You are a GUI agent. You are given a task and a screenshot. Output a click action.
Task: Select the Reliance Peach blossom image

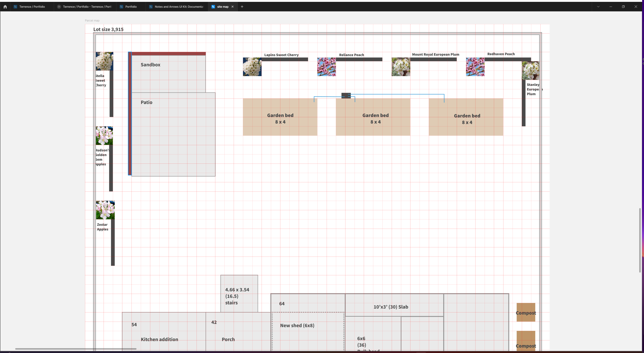click(326, 67)
